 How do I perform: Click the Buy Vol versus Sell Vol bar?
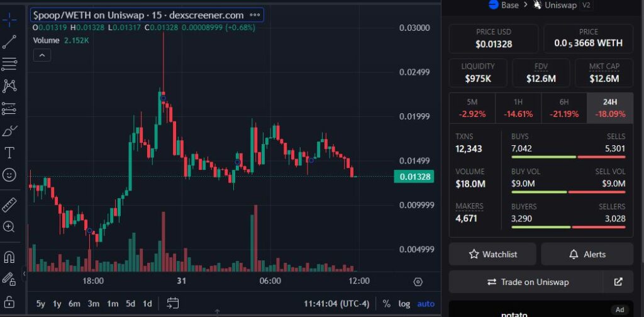569,192
